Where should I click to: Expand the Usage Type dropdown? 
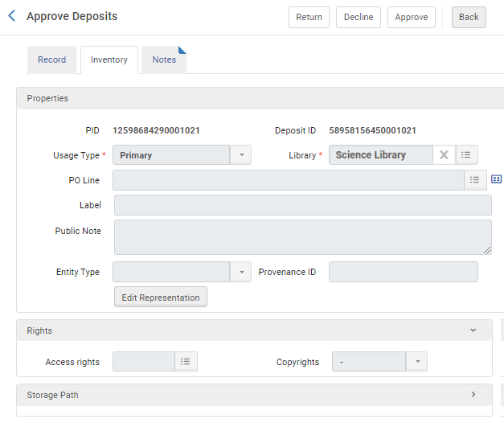[x=240, y=155]
